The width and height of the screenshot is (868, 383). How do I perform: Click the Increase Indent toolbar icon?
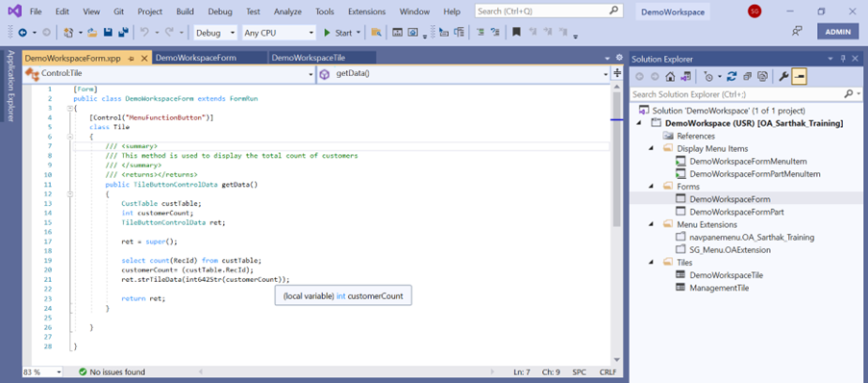(x=481, y=33)
